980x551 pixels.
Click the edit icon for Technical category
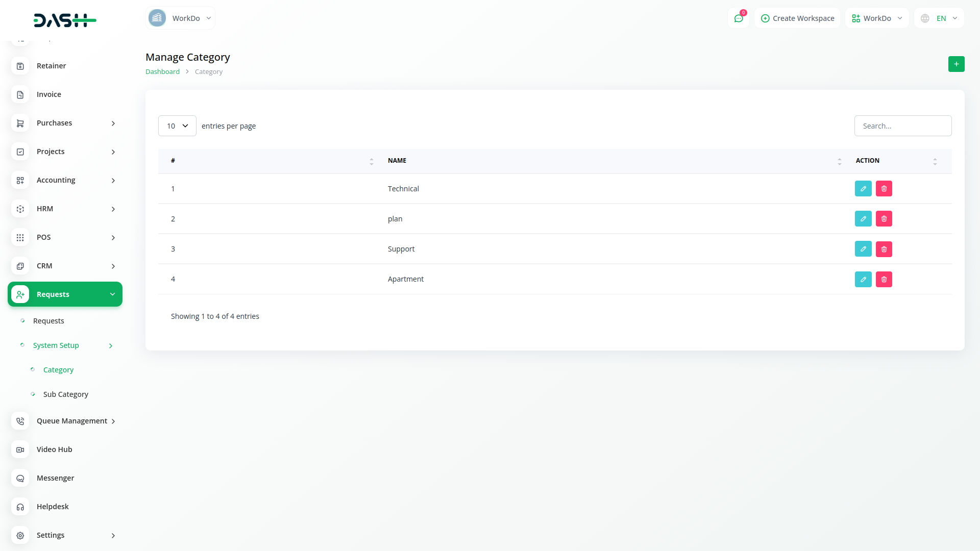(x=863, y=189)
